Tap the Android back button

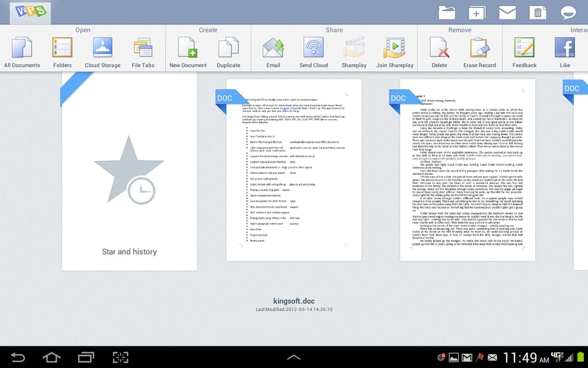17,357
